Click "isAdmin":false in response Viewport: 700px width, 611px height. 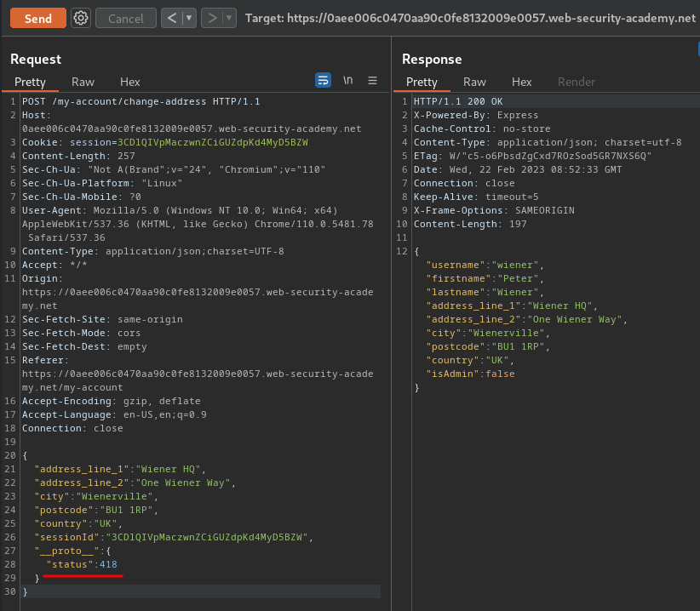[x=471, y=374]
